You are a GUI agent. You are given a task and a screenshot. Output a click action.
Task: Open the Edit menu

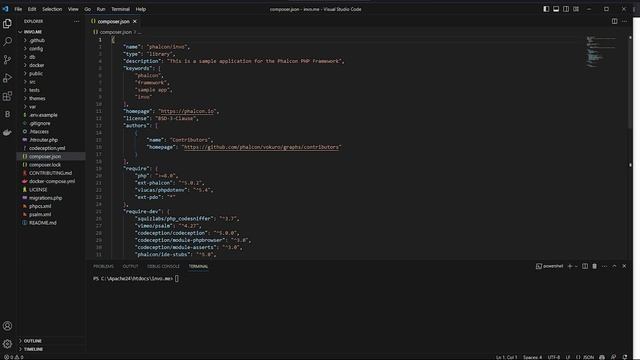point(32,9)
